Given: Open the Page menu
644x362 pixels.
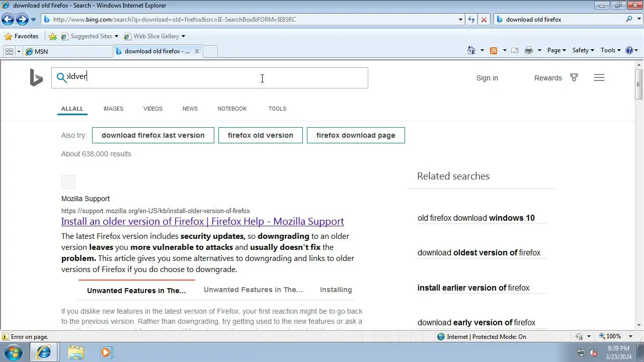Looking at the screenshot, I should click(556, 50).
